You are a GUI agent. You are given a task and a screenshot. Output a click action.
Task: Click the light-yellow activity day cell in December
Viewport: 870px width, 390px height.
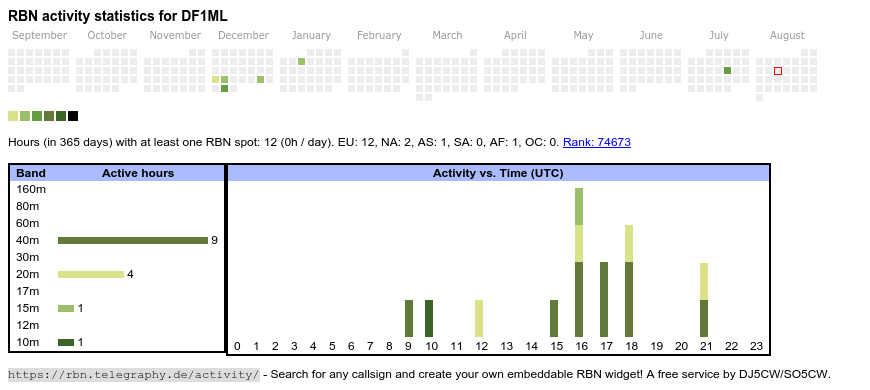click(216, 79)
